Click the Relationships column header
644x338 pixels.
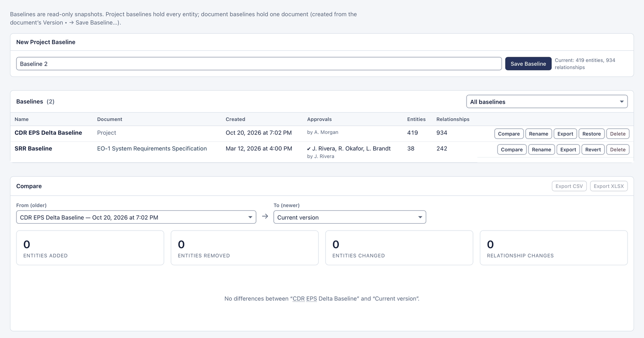pyautogui.click(x=453, y=119)
